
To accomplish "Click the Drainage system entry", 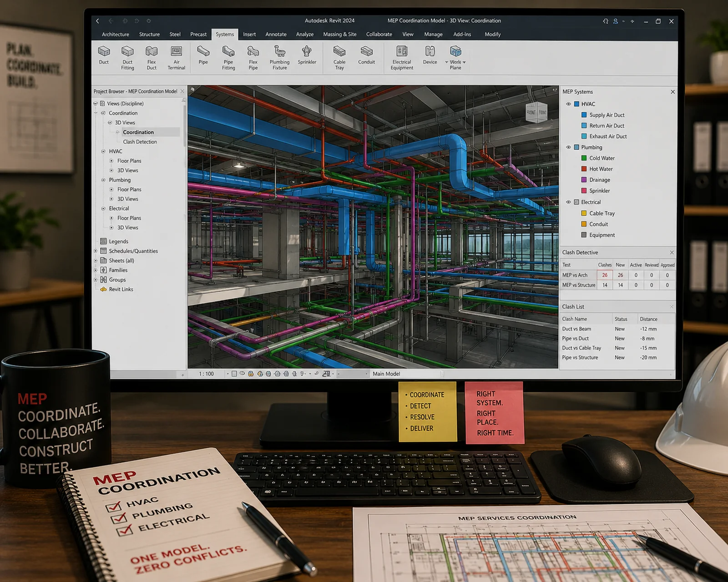I will (600, 180).
